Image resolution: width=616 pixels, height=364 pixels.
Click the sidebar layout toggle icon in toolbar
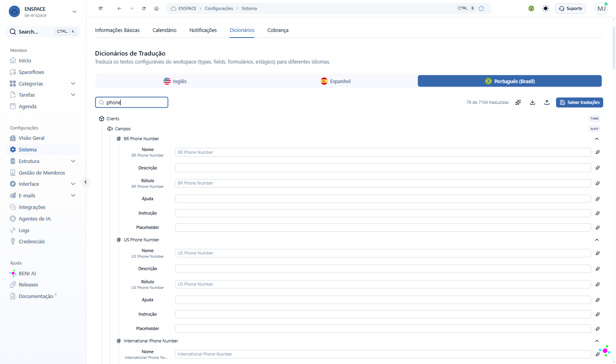(x=101, y=8)
